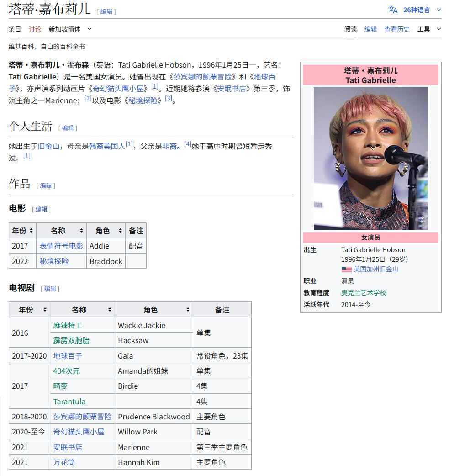The width and height of the screenshot is (449, 476).
Task: Open the 秘境探险 link in the intro paragraph
Action: 143,100
